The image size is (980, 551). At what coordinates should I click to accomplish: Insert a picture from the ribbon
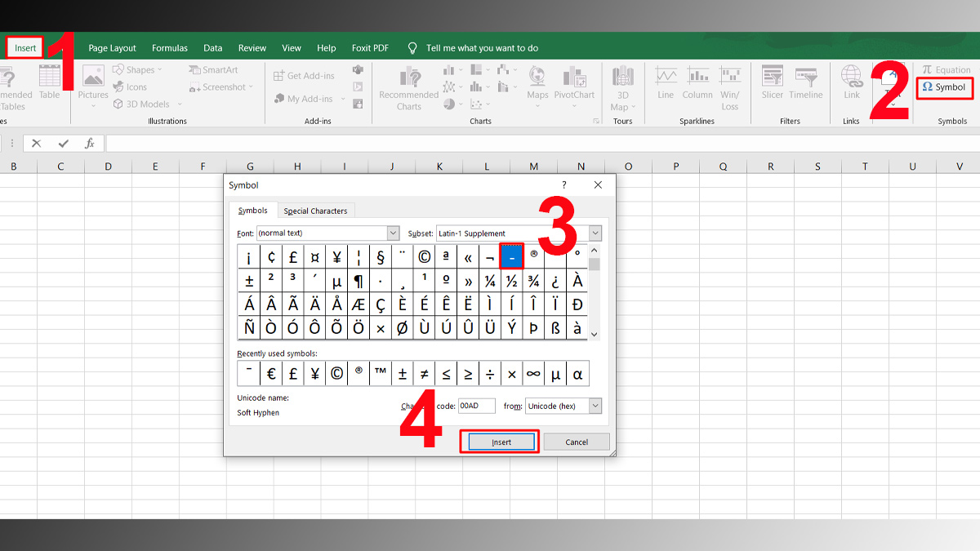(92, 87)
